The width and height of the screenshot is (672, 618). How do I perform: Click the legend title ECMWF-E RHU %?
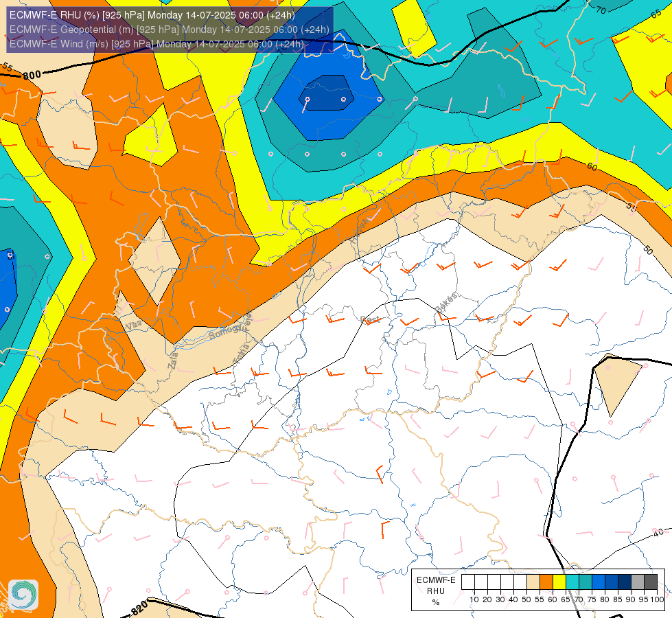tap(436, 591)
